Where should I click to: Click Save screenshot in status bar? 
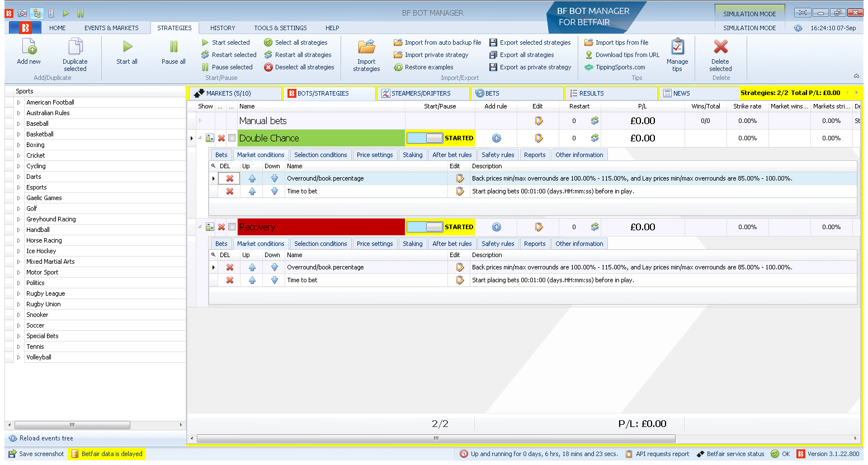tap(36, 454)
